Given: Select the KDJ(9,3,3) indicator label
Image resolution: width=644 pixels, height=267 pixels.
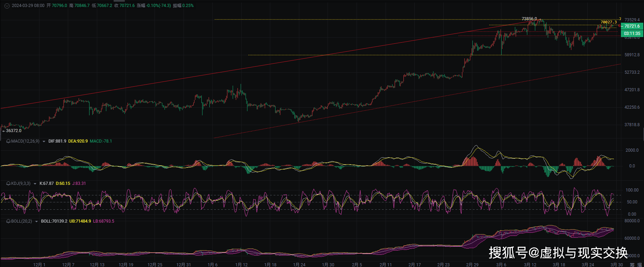Looking at the screenshot, I should pos(21,183).
